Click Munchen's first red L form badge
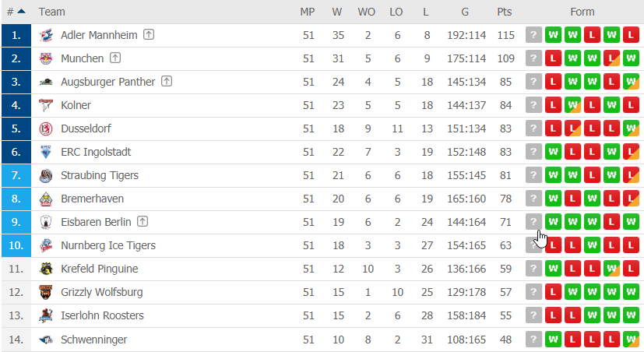 tap(553, 58)
